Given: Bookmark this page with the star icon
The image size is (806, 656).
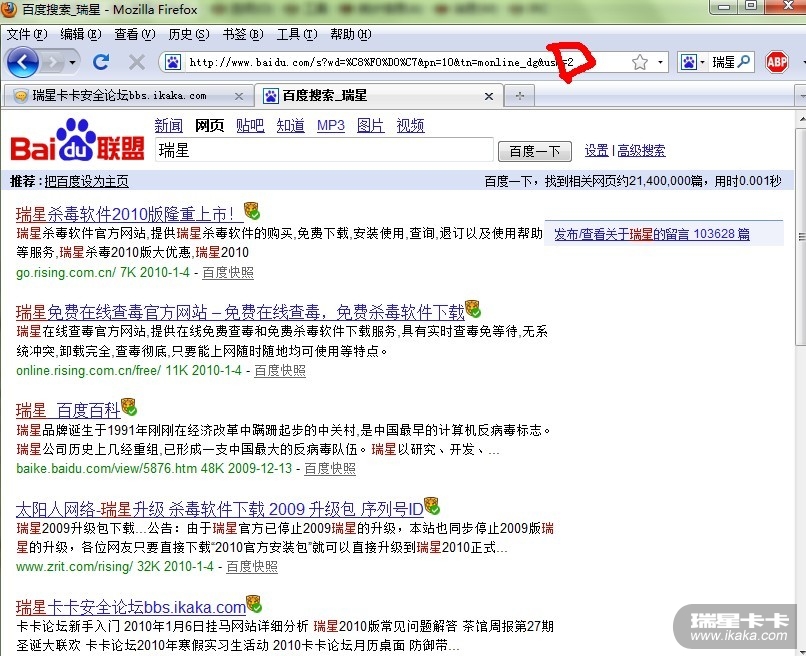Looking at the screenshot, I should [x=639, y=63].
